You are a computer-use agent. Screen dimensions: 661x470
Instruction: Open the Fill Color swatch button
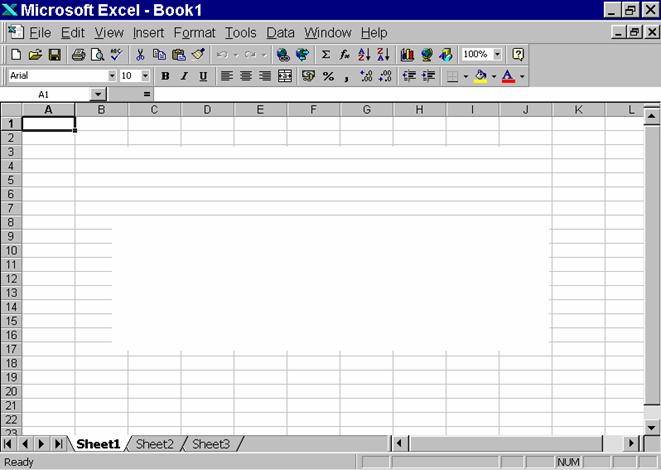[481, 76]
